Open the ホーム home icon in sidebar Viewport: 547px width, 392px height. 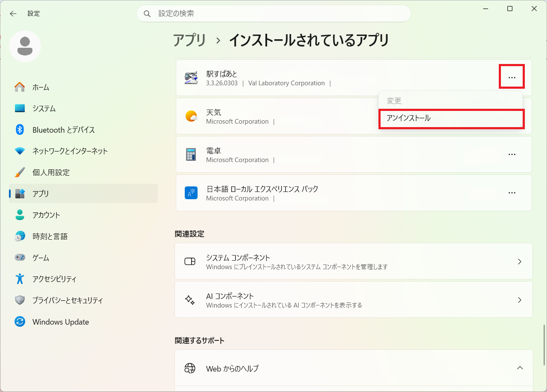[20, 87]
